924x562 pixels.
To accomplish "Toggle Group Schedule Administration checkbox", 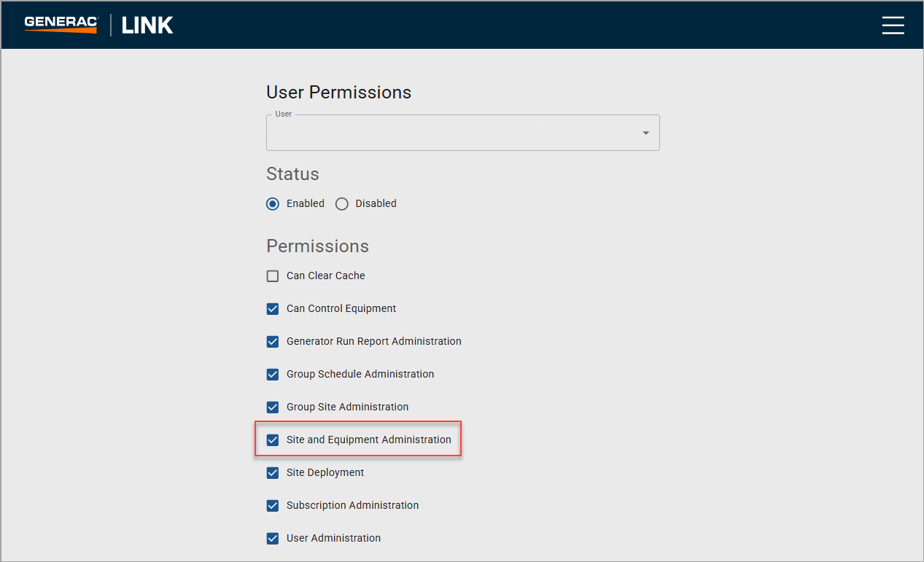I will coord(273,375).
